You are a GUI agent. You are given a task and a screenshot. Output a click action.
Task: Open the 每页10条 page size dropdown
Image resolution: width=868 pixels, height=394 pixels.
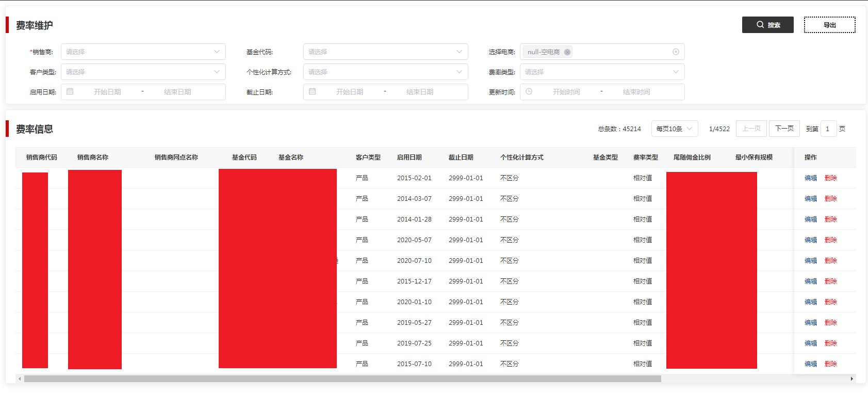(675, 129)
